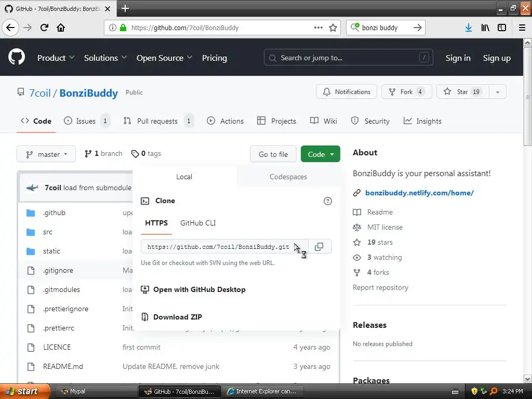This screenshot has width=532, height=399.
Task: Show site information icon in address bar
Action: (113, 28)
